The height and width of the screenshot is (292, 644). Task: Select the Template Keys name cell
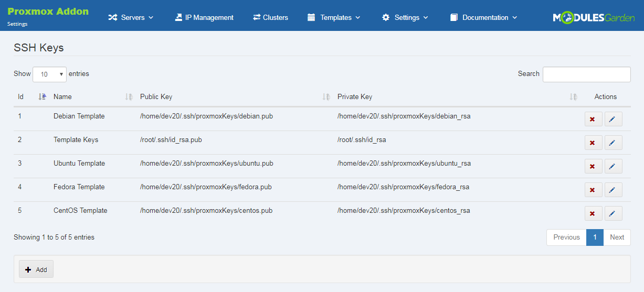coord(76,139)
